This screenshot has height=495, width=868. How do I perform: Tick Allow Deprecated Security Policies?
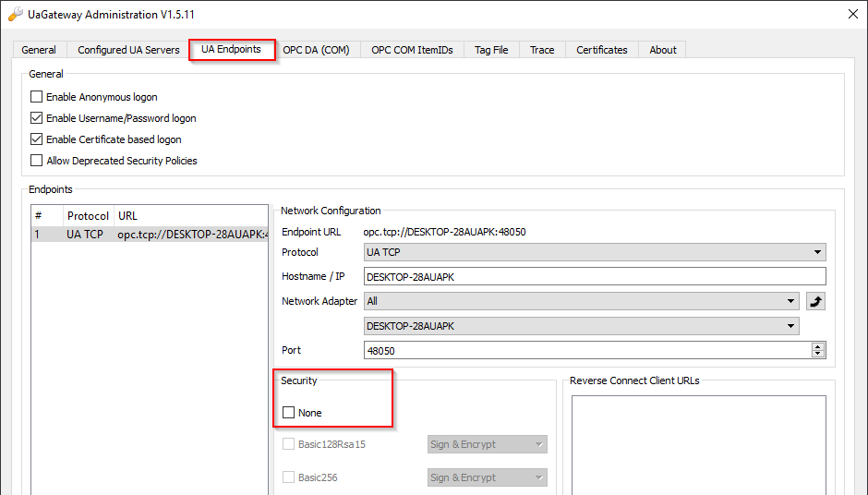pyautogui.click(x=37, y=161)
